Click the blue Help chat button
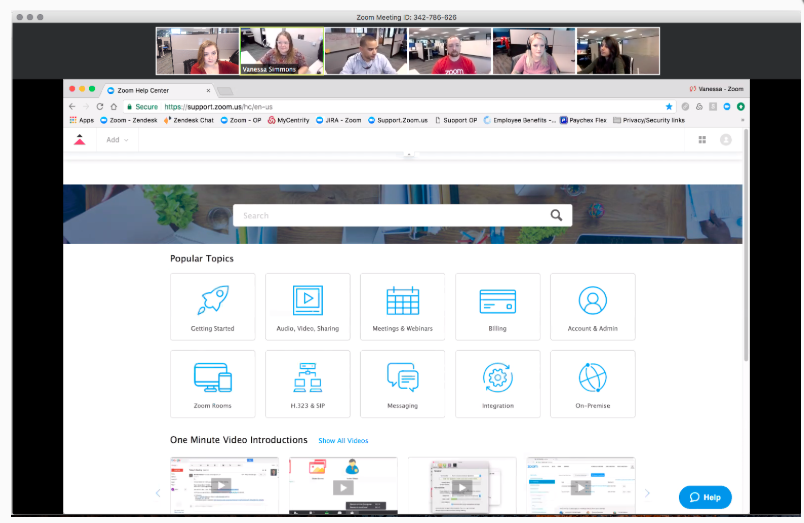The image size is (804, 523). coord(705,497)
